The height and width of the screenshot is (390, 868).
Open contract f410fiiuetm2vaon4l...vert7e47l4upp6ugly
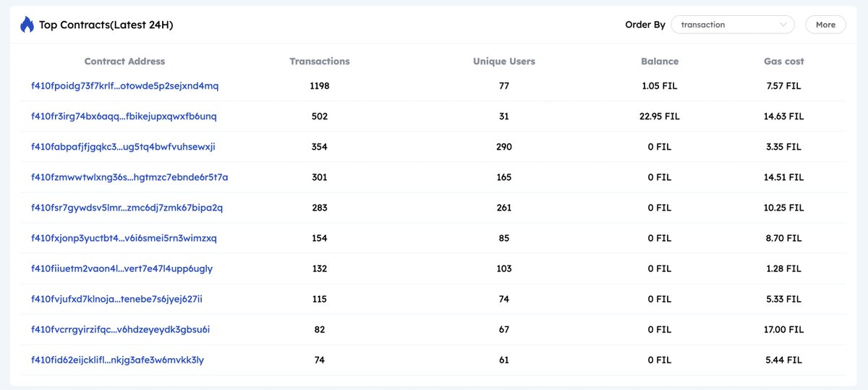tap(122, 268)
